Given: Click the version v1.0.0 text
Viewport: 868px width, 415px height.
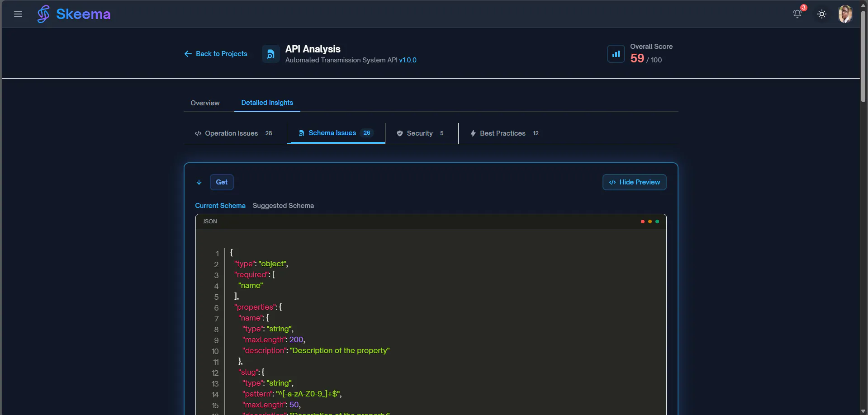Looking at the screenshot, I should tap(408, 60).
